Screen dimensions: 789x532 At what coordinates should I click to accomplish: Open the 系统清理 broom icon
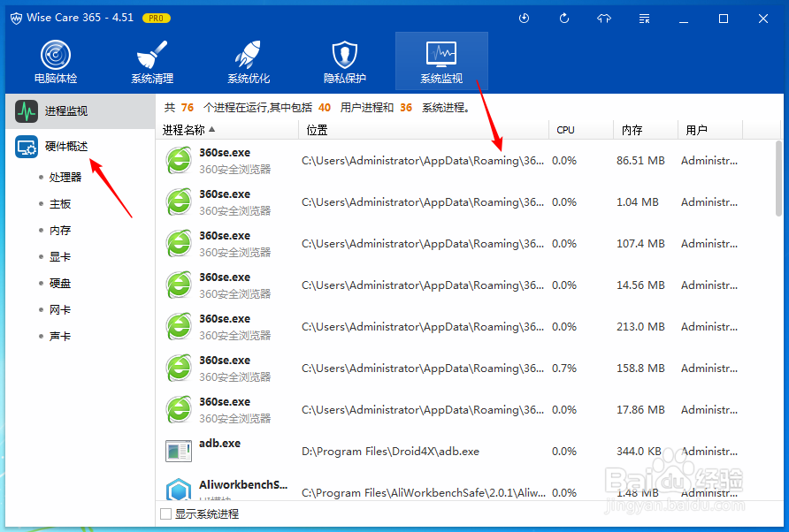[152, 55]
